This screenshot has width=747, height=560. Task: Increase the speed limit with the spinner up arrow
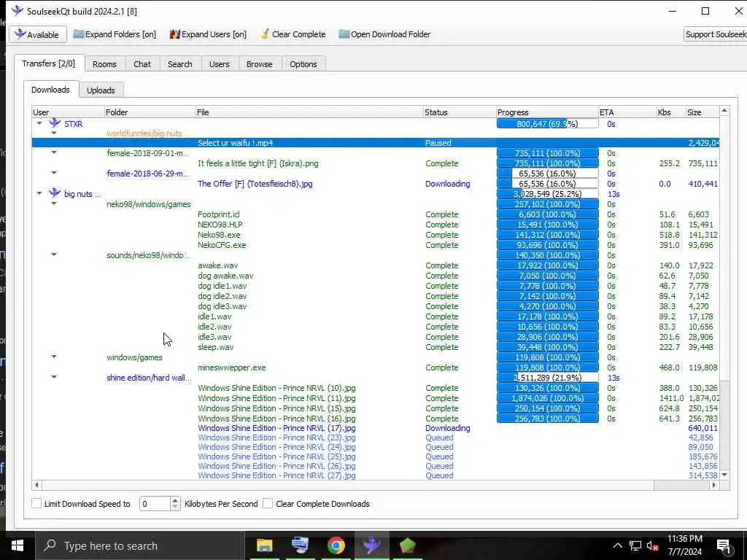pyautogui.click(x=175, y=500)
